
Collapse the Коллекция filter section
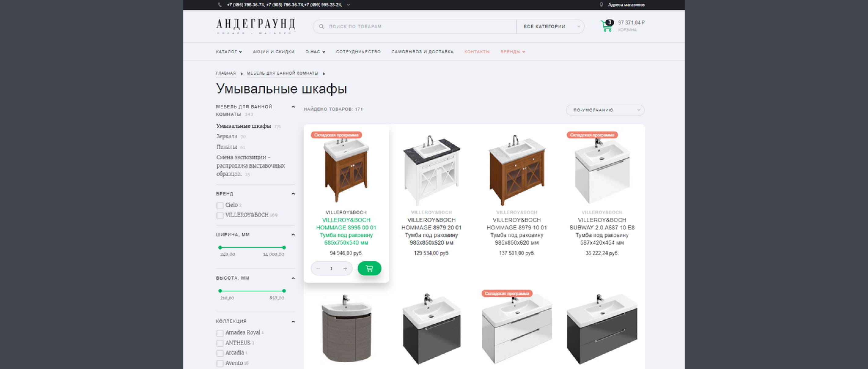point(293,321)
